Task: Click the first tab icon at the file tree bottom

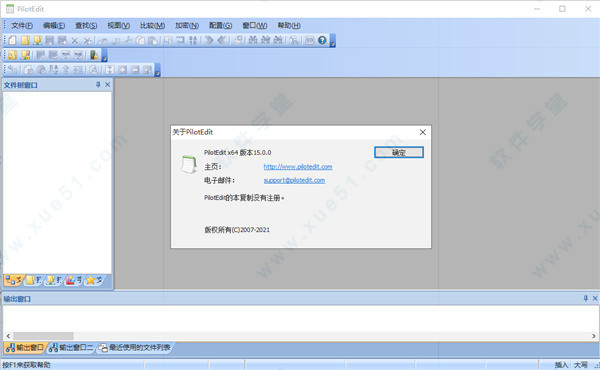Action: [14, 280]
